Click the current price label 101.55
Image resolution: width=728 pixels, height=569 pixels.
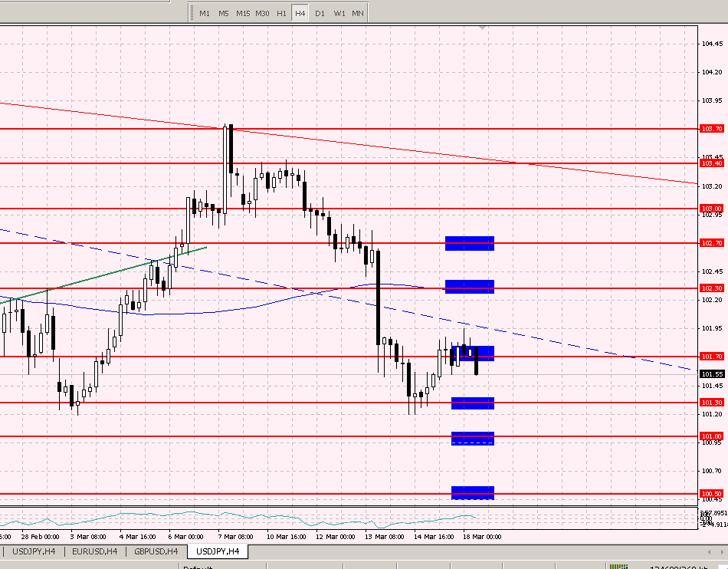[712, 374]
